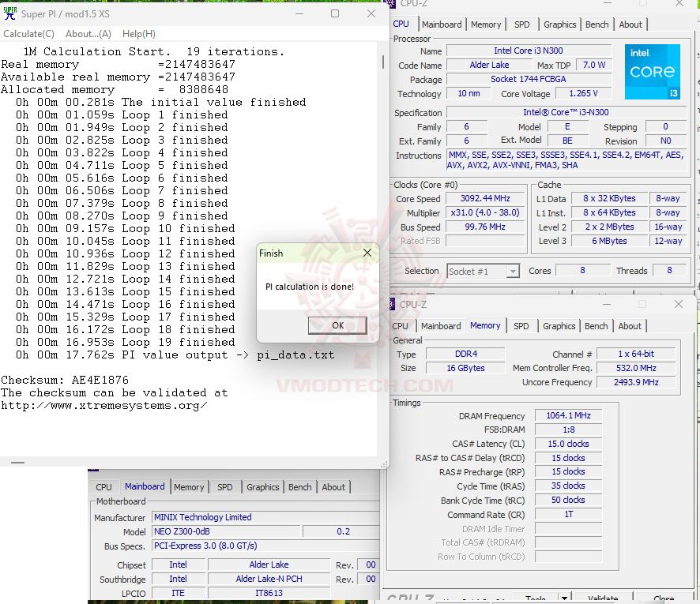Switch to Mainboard tab in top CPU-Z window
Screen dimensions: 700x604
coord(442,24)
